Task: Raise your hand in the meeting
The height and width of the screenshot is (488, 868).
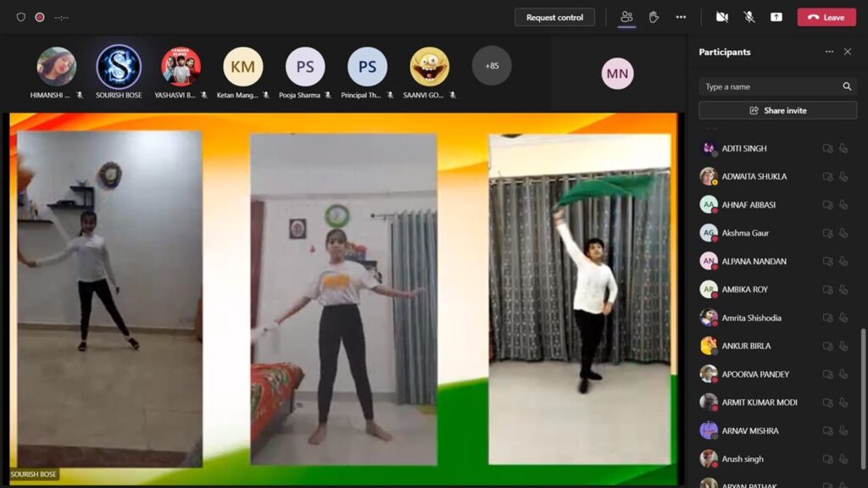Action: pos(654,17)
